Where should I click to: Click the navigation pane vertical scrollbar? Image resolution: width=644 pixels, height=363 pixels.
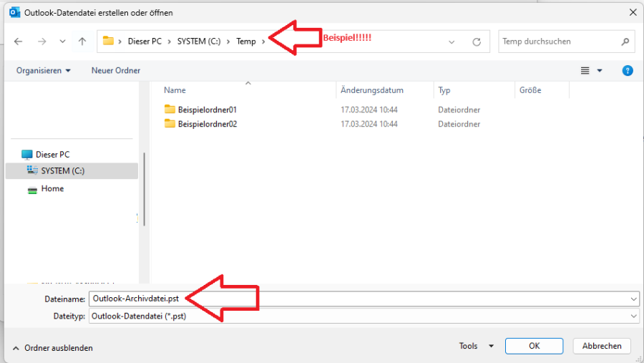[x=144, y=189]
